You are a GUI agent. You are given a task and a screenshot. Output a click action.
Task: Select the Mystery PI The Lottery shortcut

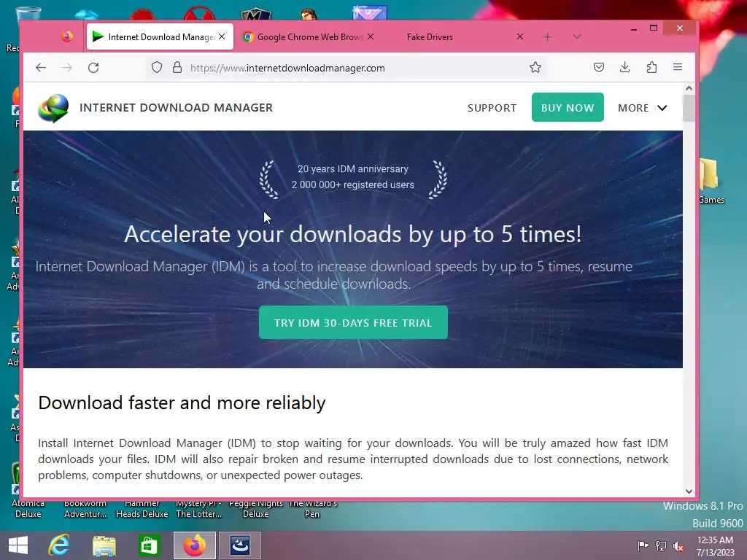198,508
